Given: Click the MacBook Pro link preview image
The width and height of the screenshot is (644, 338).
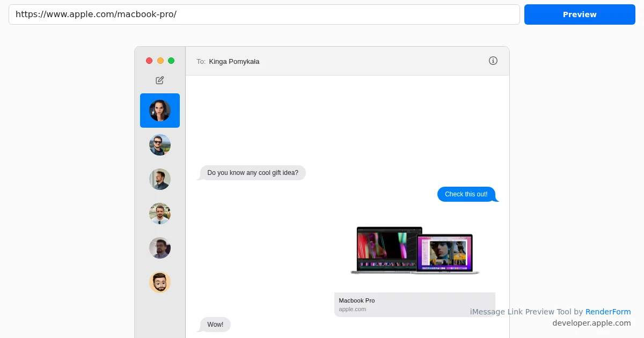Looking at the screenshot, I should coord(415,250).
